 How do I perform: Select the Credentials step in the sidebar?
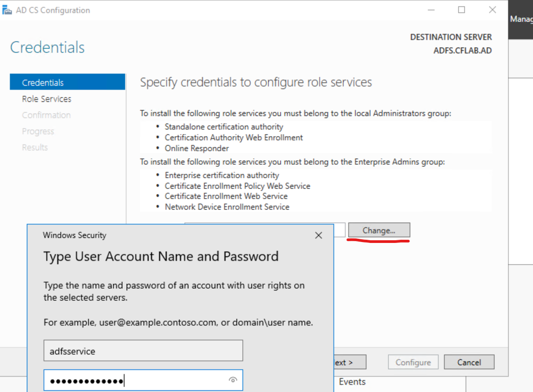point(68,82)
